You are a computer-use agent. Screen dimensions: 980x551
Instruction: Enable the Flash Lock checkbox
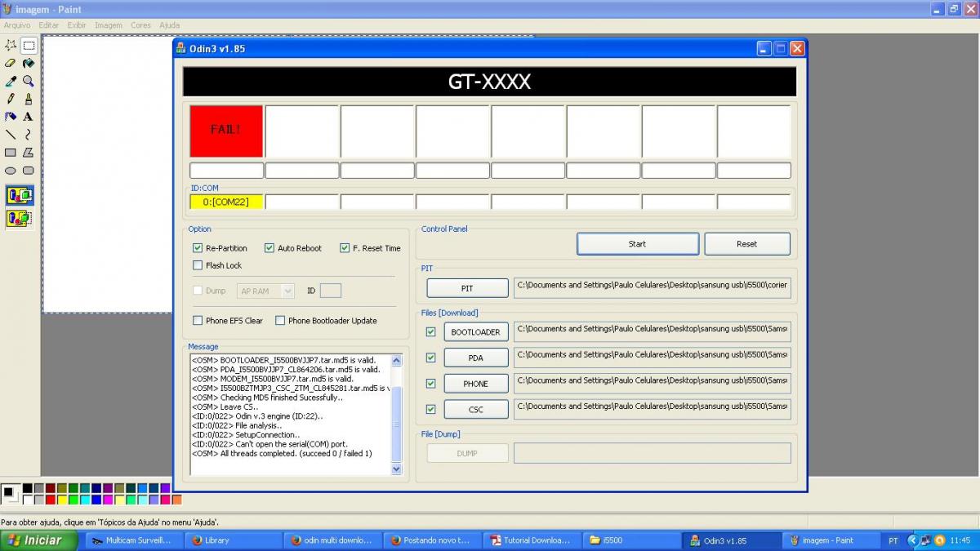(x=197, y=265)
